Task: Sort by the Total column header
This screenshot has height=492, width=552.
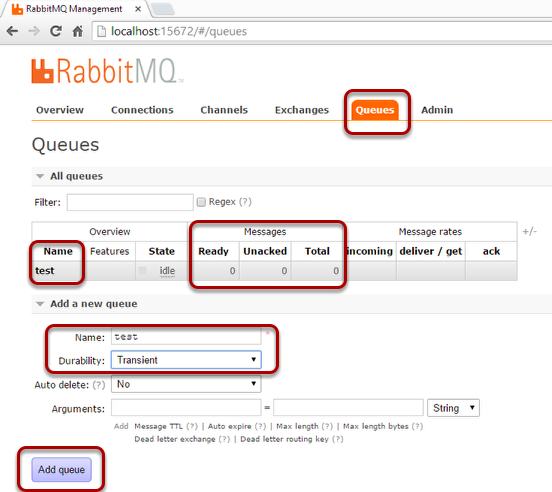Action: (x=317, y=251)
